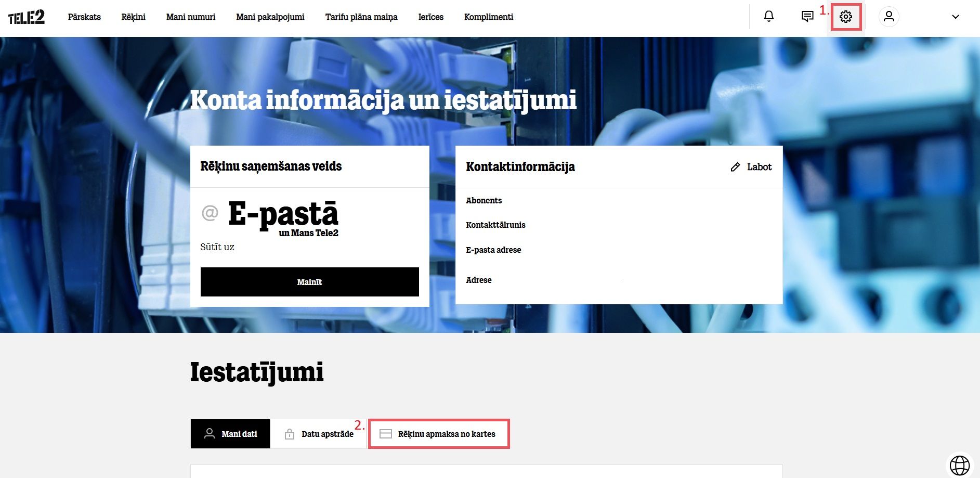Expand the account dropdown chevron
This screenshot has width=980, height=478.
tap(956, 17)
